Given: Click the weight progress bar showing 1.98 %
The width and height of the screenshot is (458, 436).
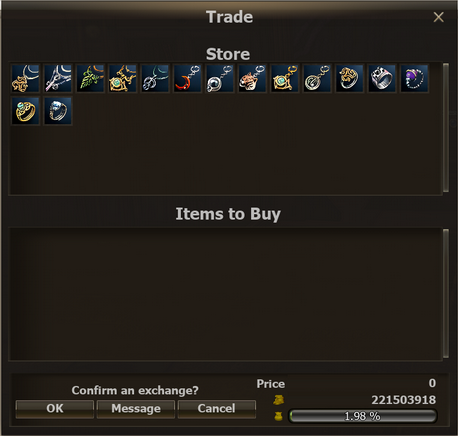Looking at the screenshot, I should (362, 416).
